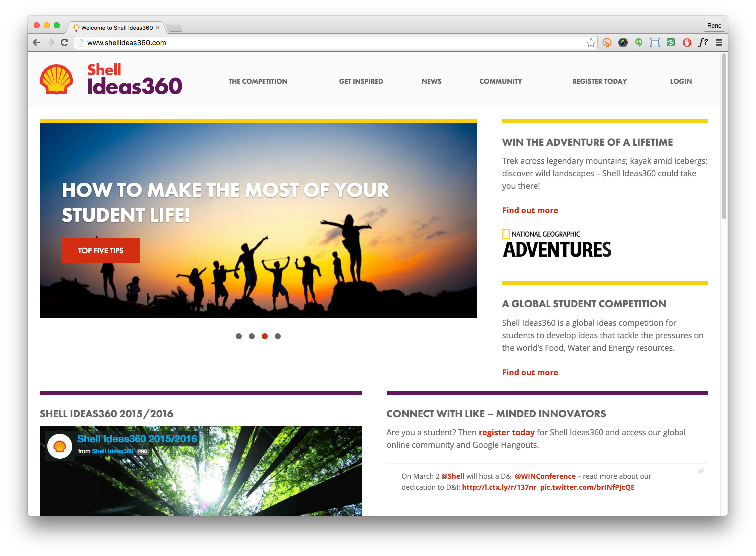The height and width of the screenshot is (556, 756).
Task: Click the from Shell Ideas360 channel link
Action: [113, 451]
